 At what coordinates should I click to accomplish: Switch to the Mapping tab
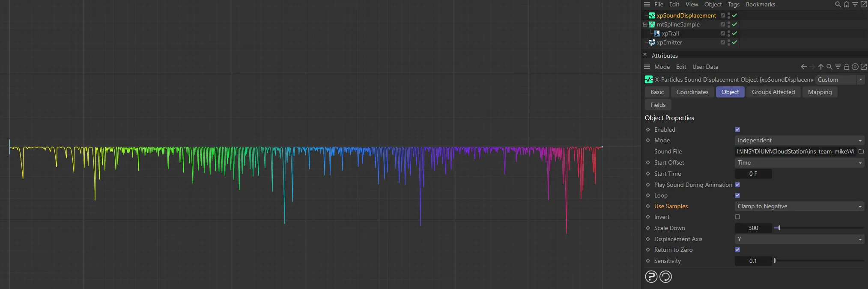coord(820,92)
